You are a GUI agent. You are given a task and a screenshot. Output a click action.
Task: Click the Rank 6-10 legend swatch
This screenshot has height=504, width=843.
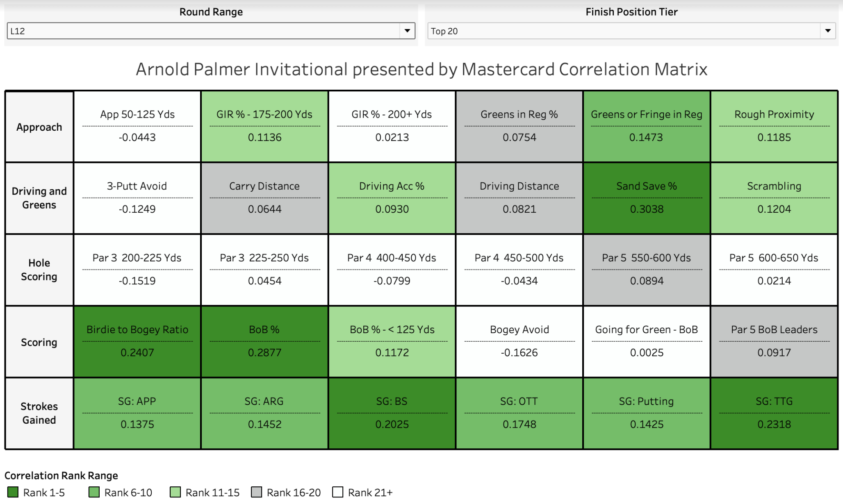[x=94, y=492]
